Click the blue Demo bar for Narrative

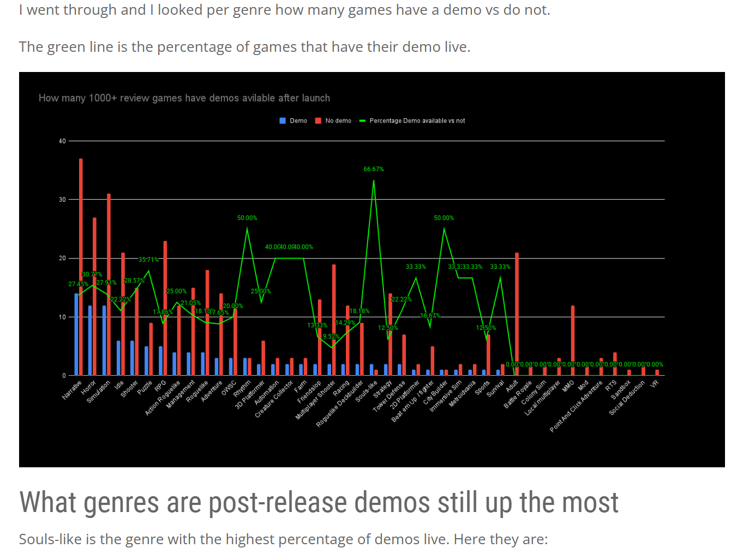76,334
